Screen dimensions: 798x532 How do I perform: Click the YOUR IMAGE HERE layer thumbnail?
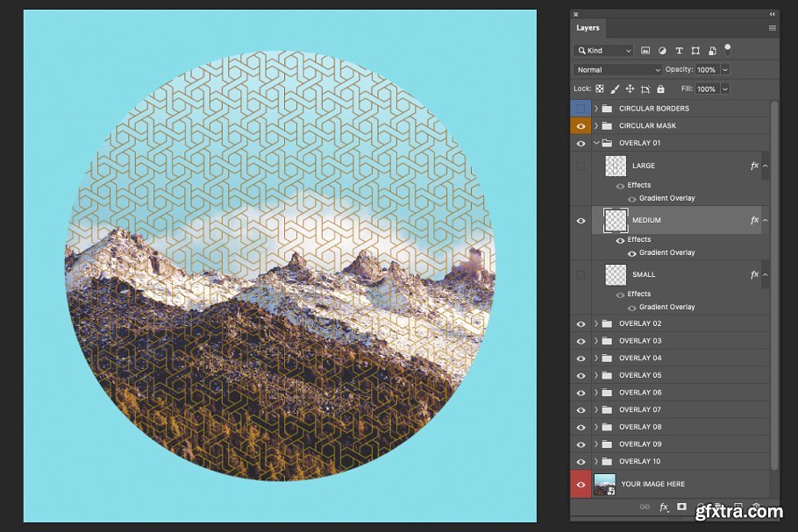pyautogui.click(x=605, y=484)
